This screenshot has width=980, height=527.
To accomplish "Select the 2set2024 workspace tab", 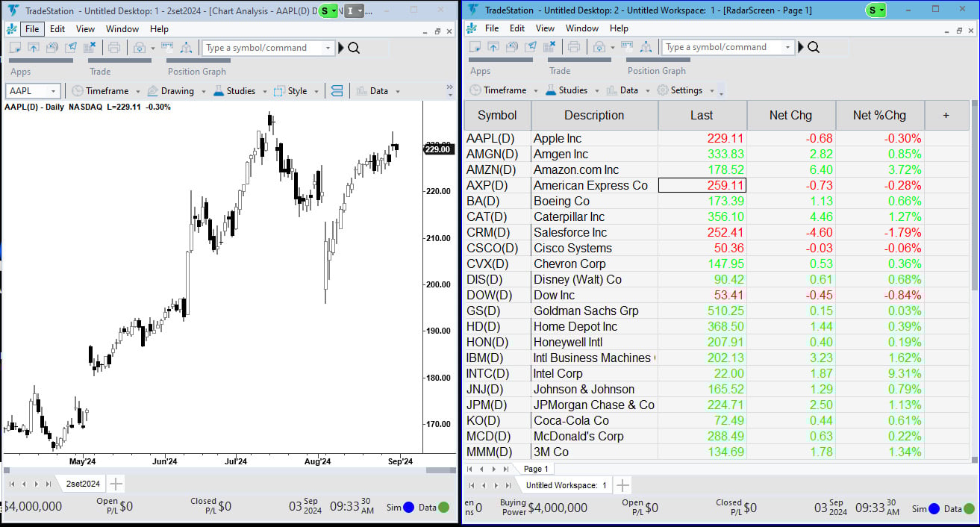I will 83,484.
